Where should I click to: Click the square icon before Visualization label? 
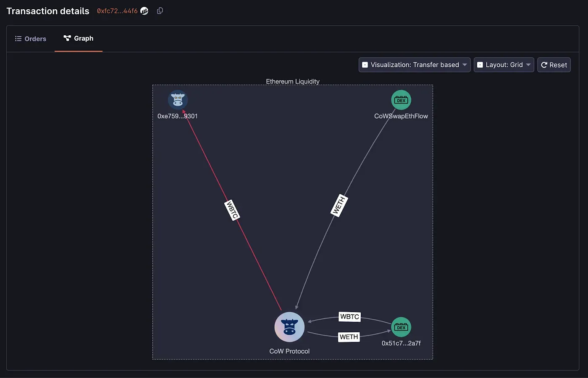[x=365, y=65]
